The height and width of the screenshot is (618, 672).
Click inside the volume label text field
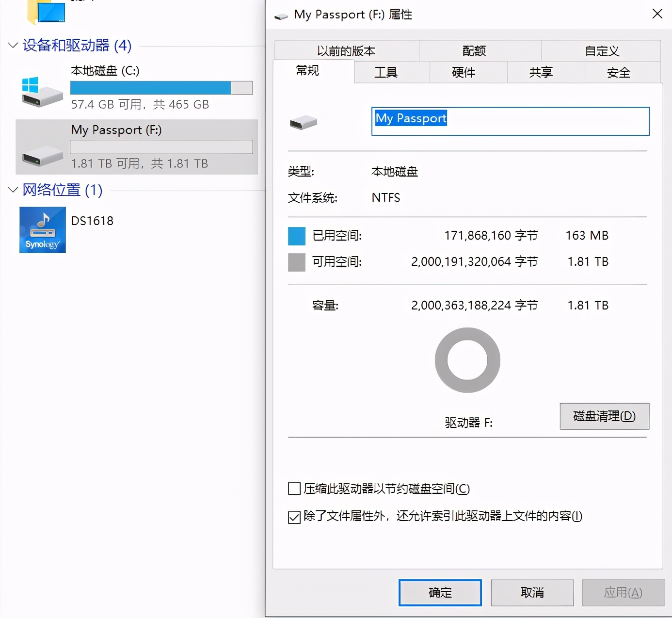510,121
